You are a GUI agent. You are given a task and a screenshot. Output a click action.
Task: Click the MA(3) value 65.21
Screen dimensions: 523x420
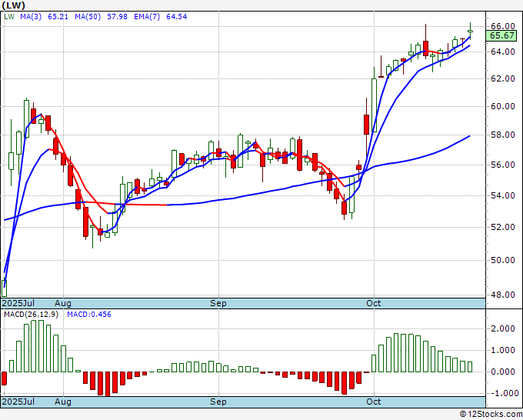click(x=58, y=17)
